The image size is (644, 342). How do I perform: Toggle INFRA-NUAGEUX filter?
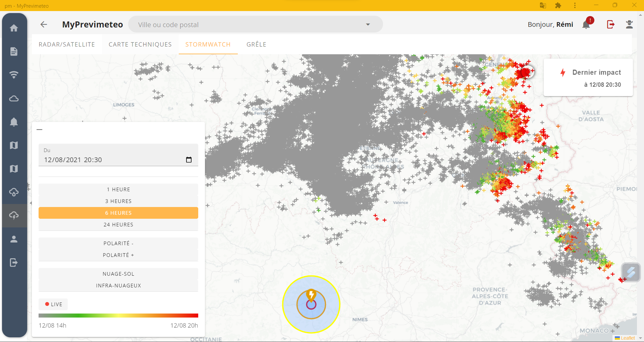coord(118,286)
